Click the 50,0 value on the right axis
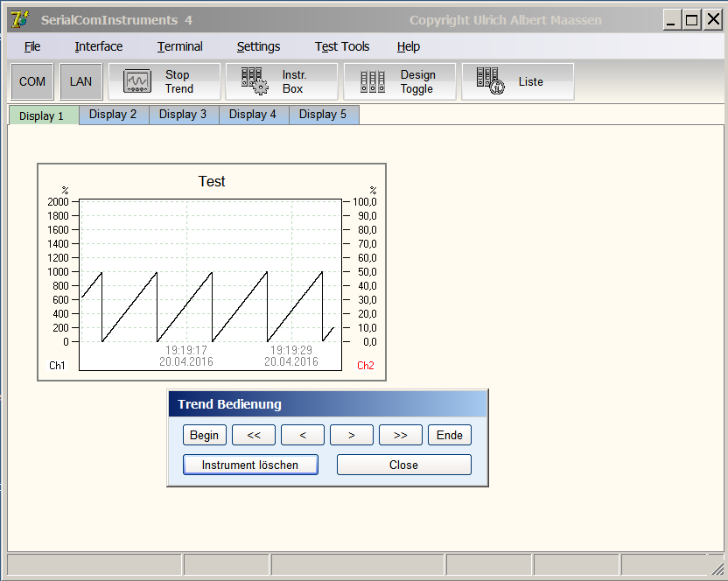728x581 pixels. [x=367, y=272]
